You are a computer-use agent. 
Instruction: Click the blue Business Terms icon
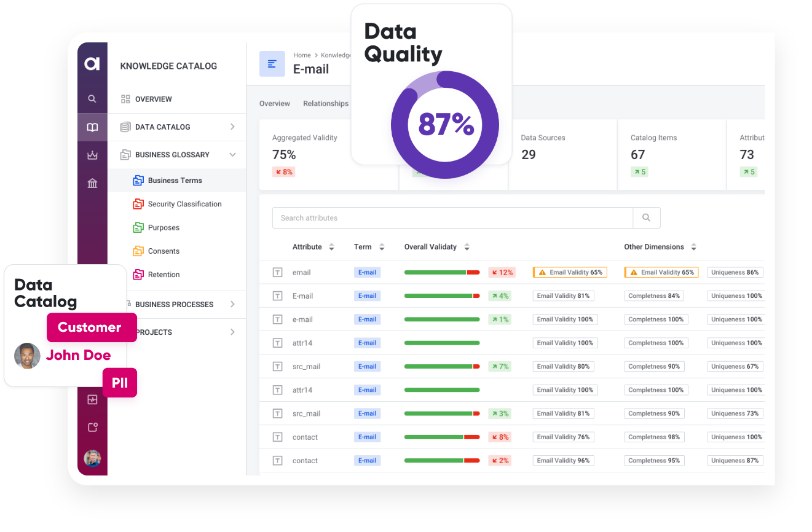click(138, 181)
